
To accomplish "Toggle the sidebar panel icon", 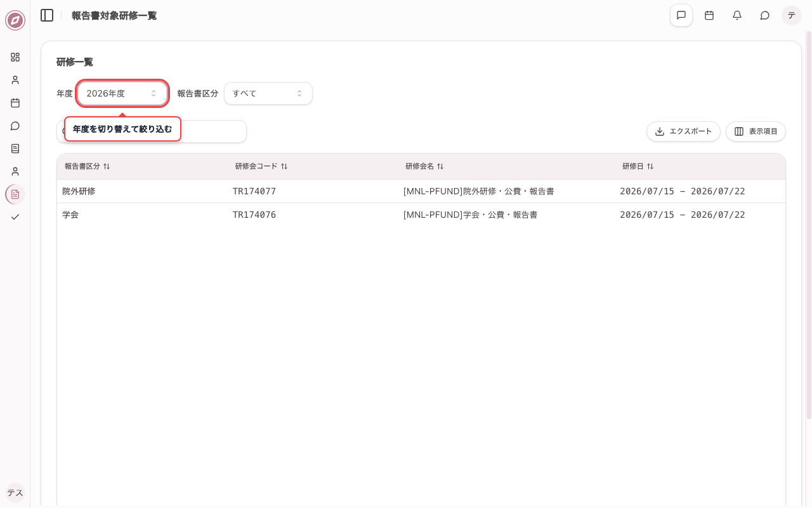I will click(x=47, y=15).
